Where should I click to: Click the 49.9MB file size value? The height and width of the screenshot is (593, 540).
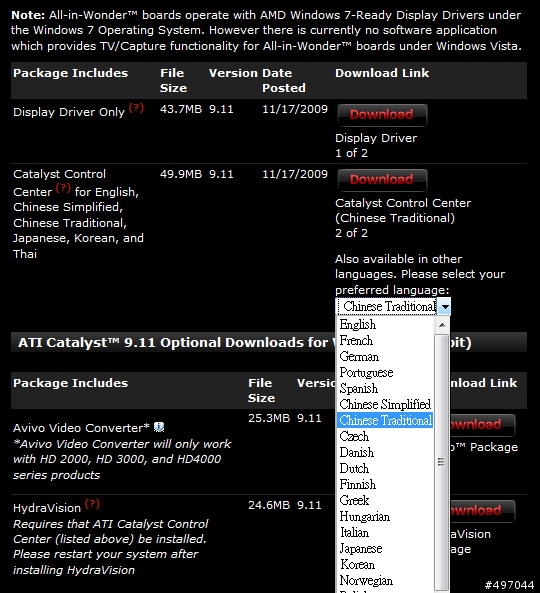(181, 174)
